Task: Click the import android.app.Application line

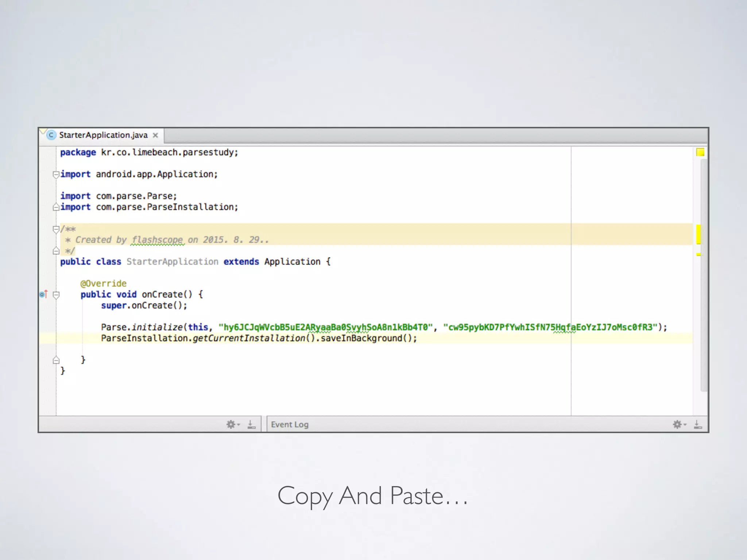Action: click(x=139, y=174)
